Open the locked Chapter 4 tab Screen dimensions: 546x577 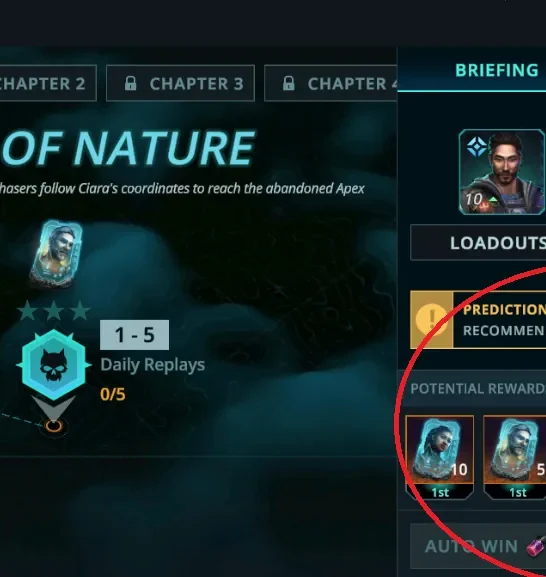point(331,83)
